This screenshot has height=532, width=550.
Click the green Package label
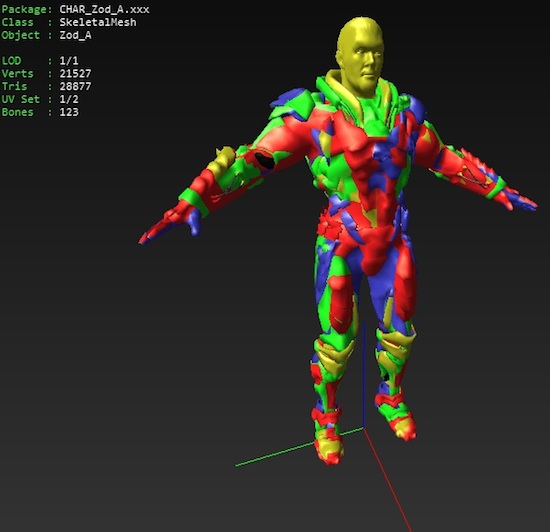pyautogui.click(x=27, y=9)
